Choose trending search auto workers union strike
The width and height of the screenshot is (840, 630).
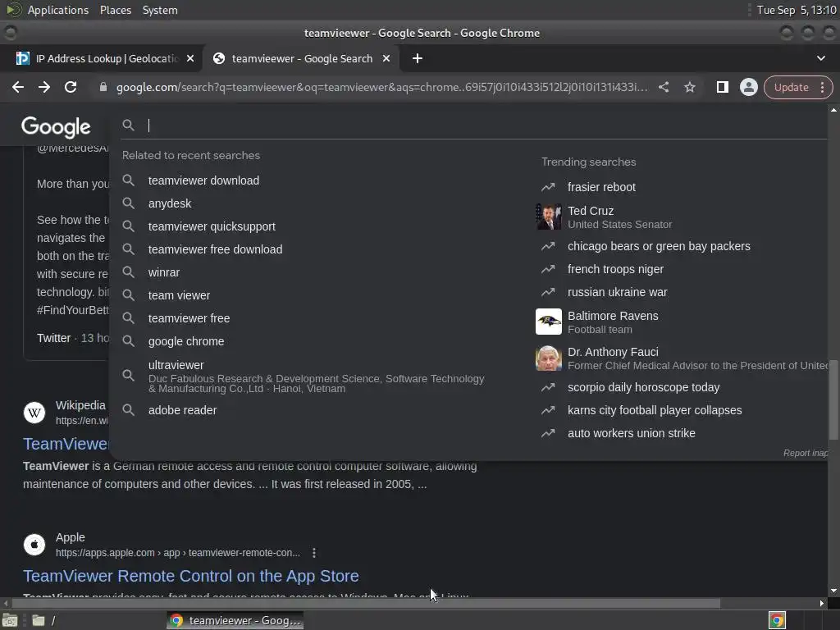631,433
